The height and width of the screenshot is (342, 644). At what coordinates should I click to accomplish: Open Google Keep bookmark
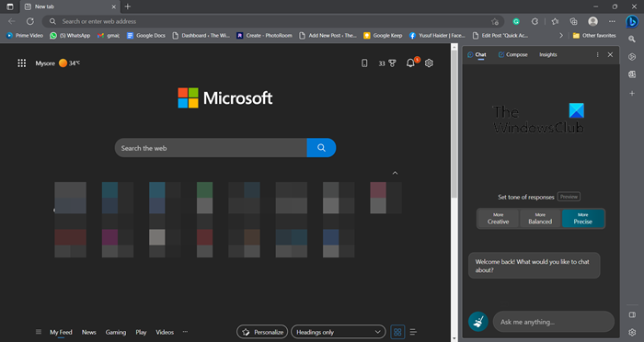pyautogui.click(x=383, y=36)
